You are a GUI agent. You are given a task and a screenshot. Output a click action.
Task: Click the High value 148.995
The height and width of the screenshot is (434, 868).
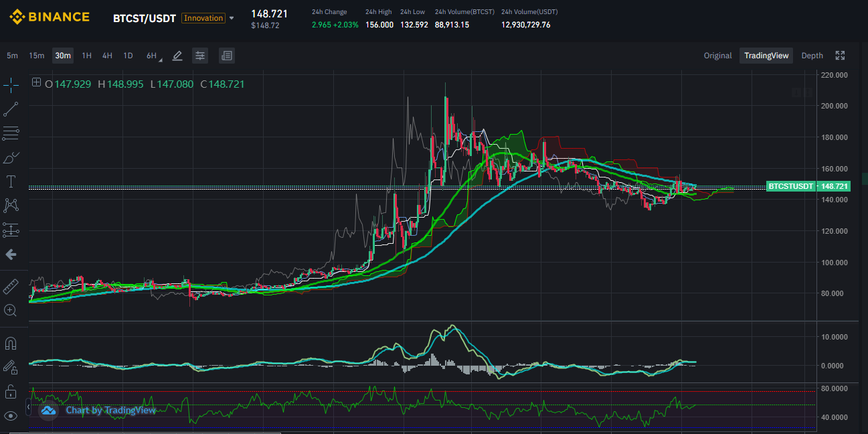(x=125, y=84)
